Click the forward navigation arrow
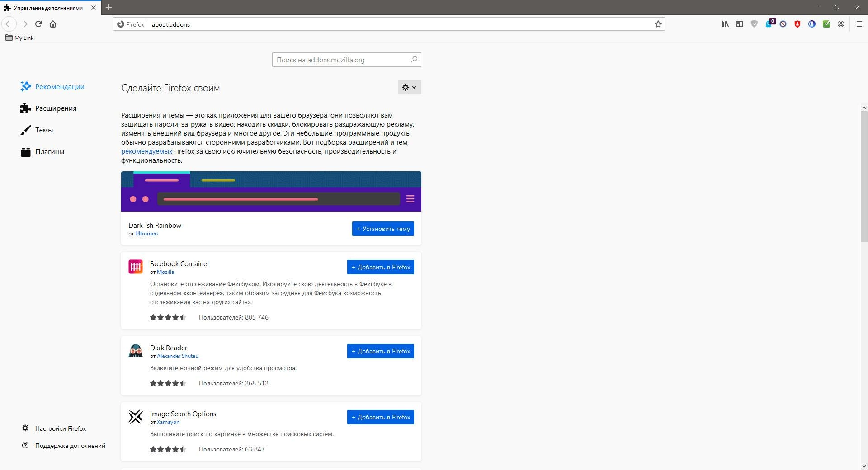Image resolution: width=868 pixels, height=470 pixels. coord(24,24)
